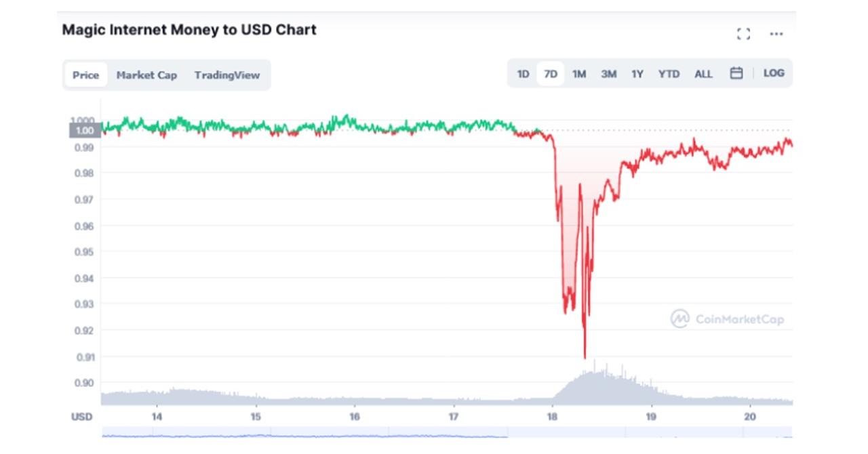The width and height of the screenshot is (868, 454).
Task: Enable the 1M time range
Action: tap(580, 73)
